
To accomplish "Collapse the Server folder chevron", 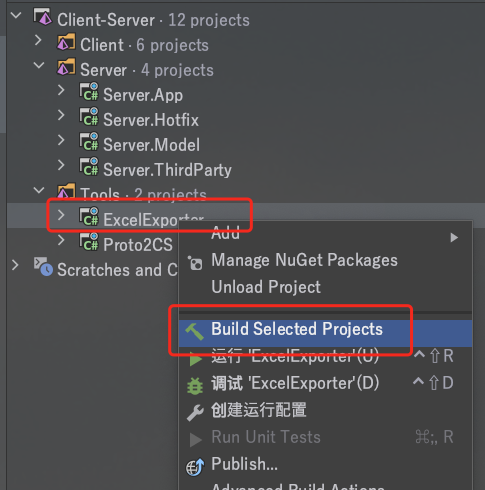I will click(x=39, y=66).
